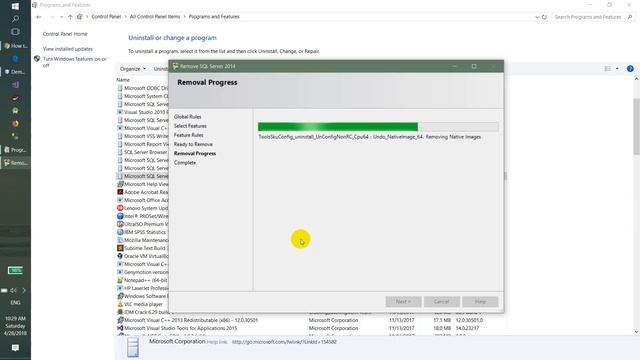Viewport: 640px width, 360px height.
Task: Select the SQL Server Browser entry
Action: click(142, 152)
